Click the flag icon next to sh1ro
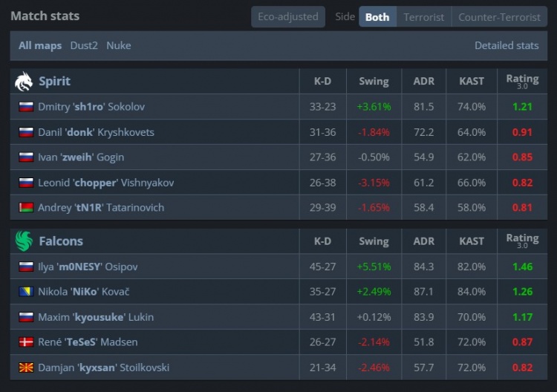 tap(26, 107)
